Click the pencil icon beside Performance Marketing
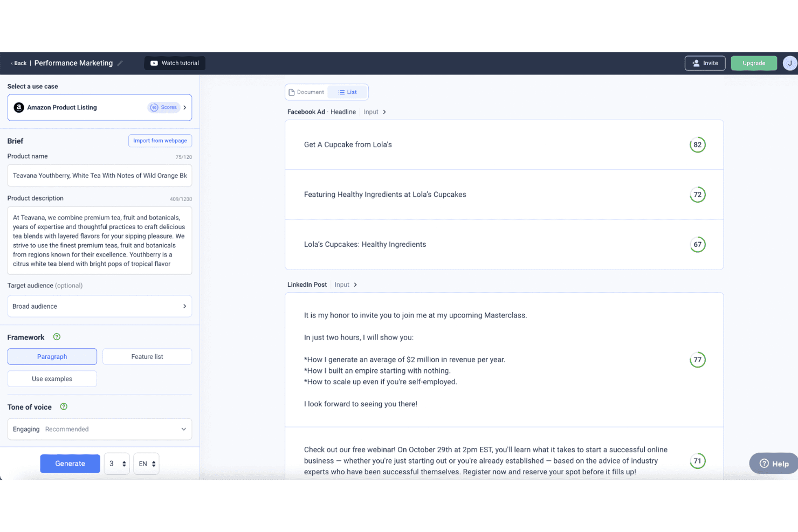 (120, 63)
